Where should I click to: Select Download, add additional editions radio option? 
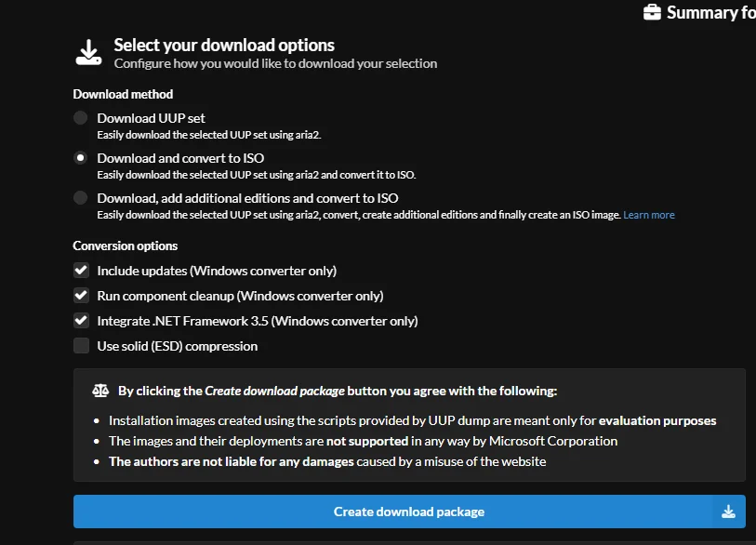click(81, 198)
